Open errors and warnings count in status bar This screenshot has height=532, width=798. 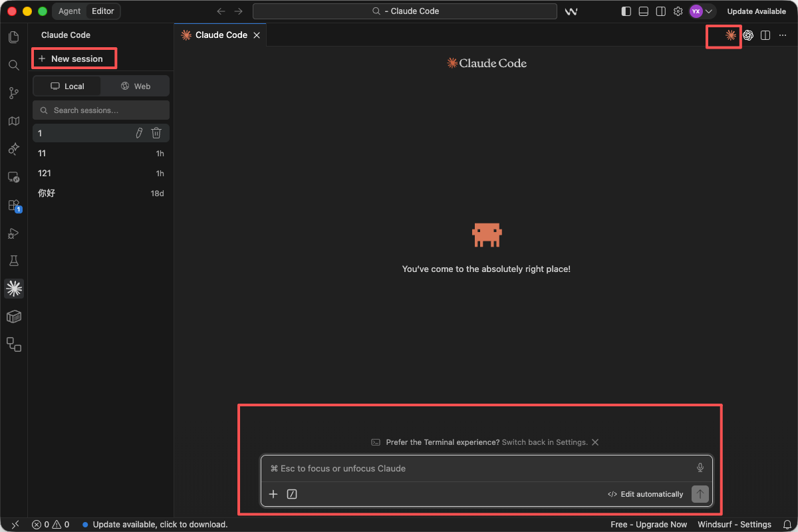pyautogui.click(x=51, y=525)
